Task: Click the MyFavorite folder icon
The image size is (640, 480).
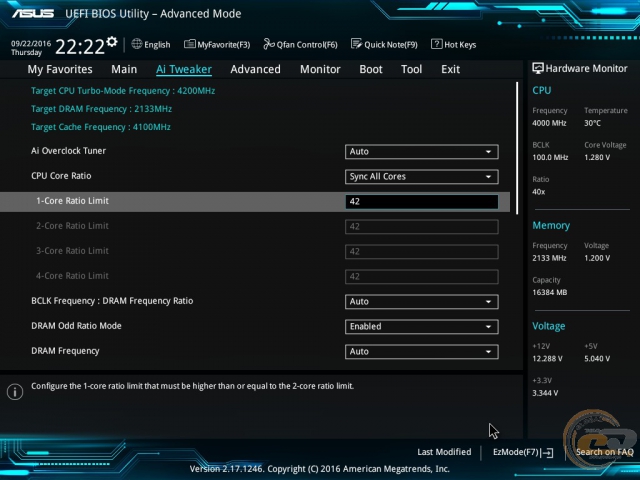Action: tap(190, 44)
